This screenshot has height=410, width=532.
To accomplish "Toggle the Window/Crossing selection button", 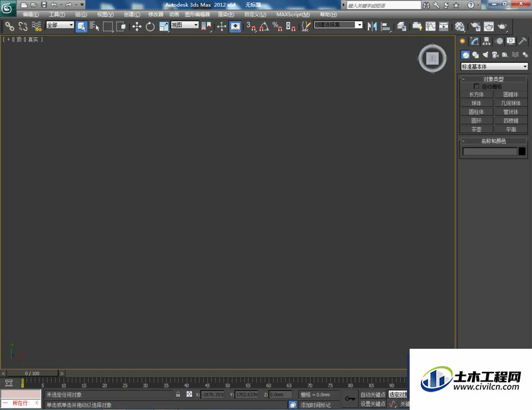I will click(x=121, y=27).
